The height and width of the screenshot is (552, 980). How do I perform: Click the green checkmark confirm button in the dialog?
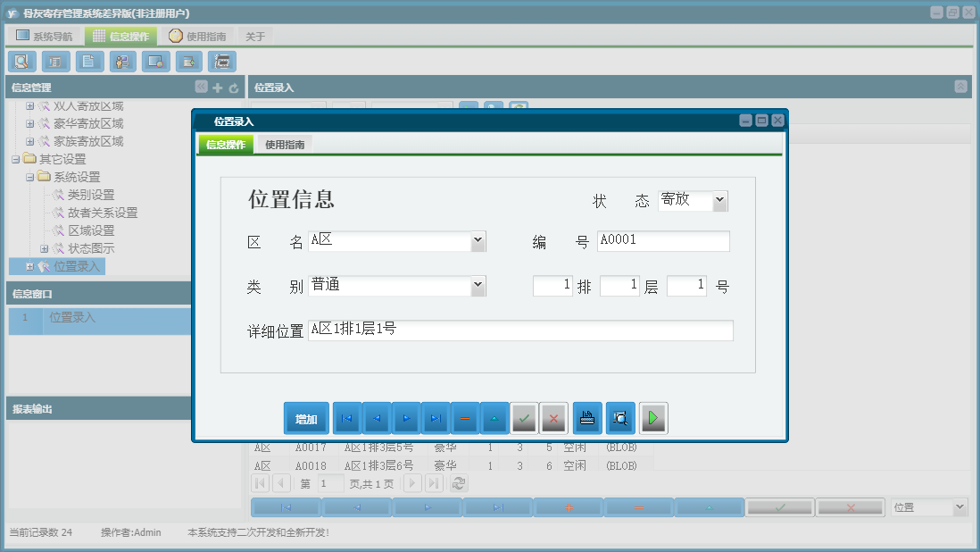pyautogui.click(x=524, y=417)
